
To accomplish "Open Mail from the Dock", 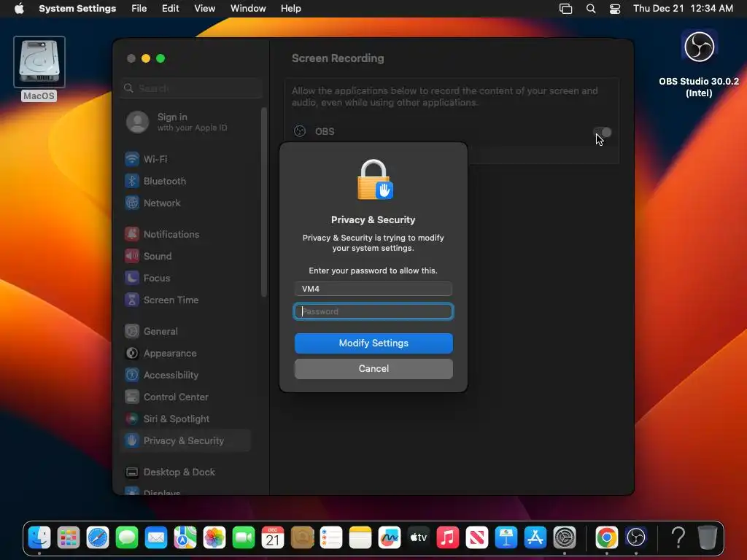I will coord(156,537).
